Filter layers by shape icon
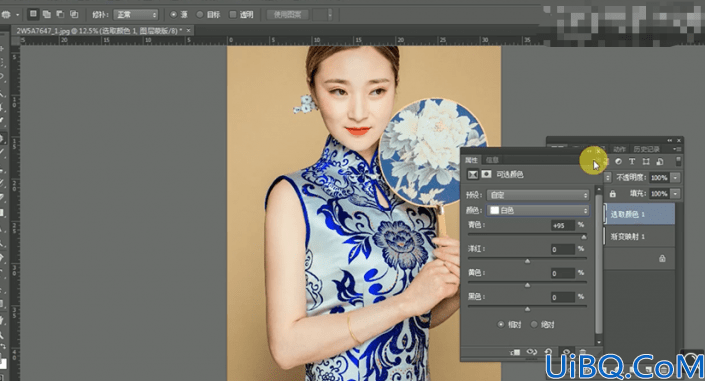Image resolution: width=705 pixels, height=381 pixels. click(646, 161)
